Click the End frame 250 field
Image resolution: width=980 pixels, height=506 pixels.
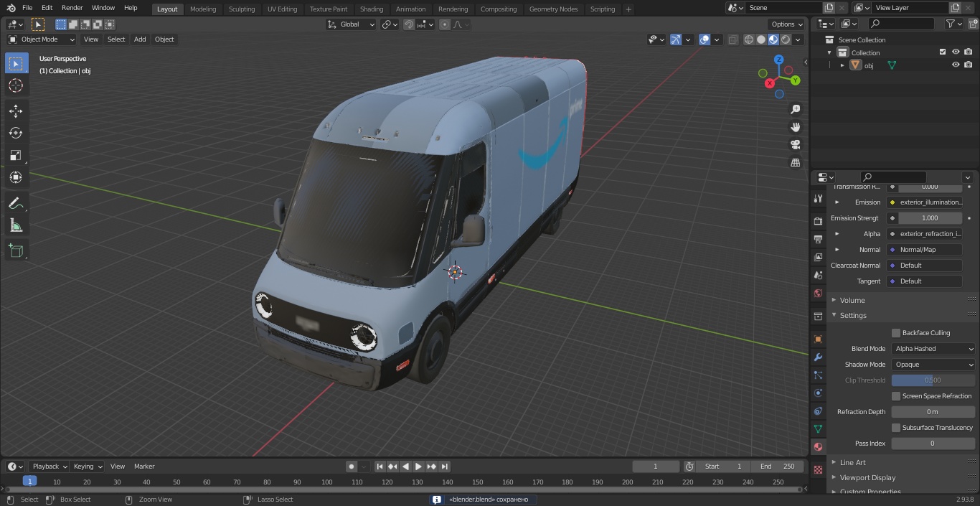(777, 467)
